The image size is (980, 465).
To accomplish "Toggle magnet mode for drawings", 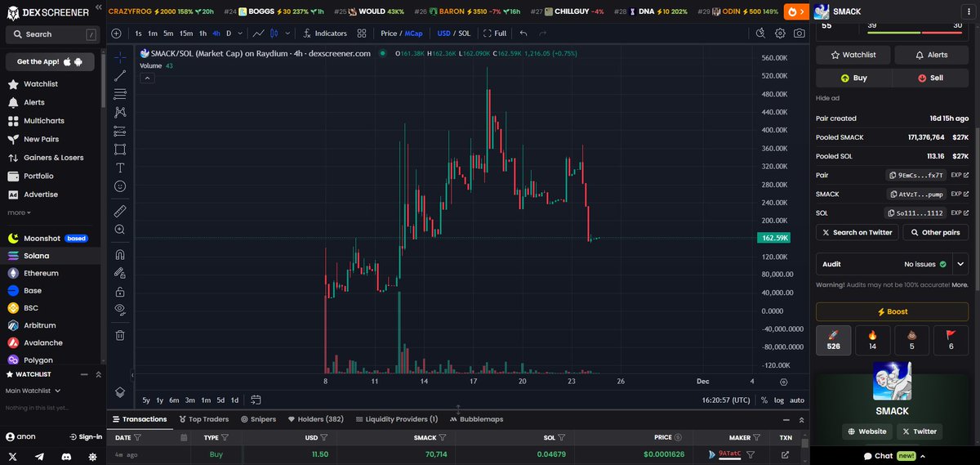I will pyautogui.click(x=120, y=254).
